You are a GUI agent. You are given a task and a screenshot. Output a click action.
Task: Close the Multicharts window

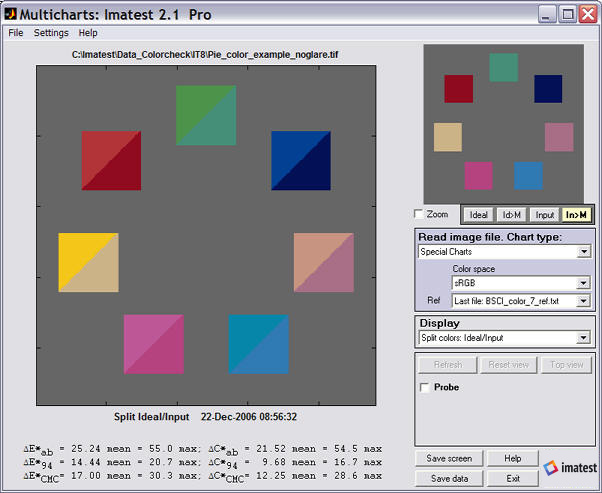(588, 14)
